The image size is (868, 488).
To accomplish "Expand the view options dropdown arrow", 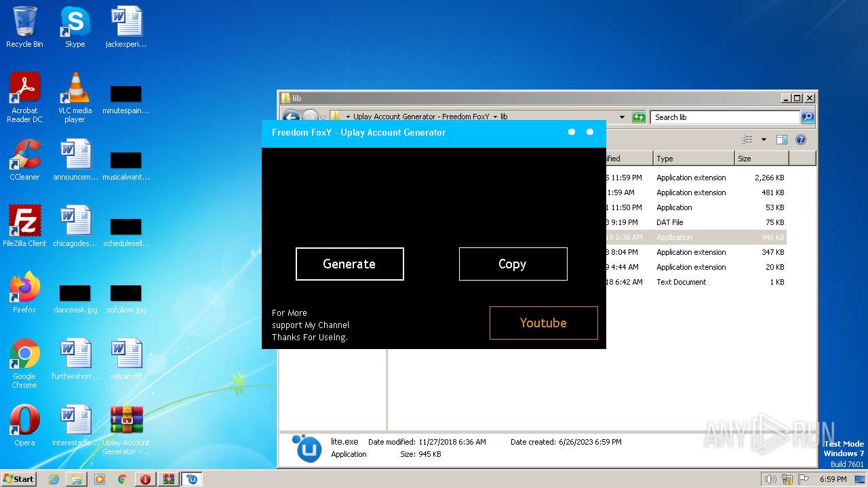I will click(x=764, y=140).
